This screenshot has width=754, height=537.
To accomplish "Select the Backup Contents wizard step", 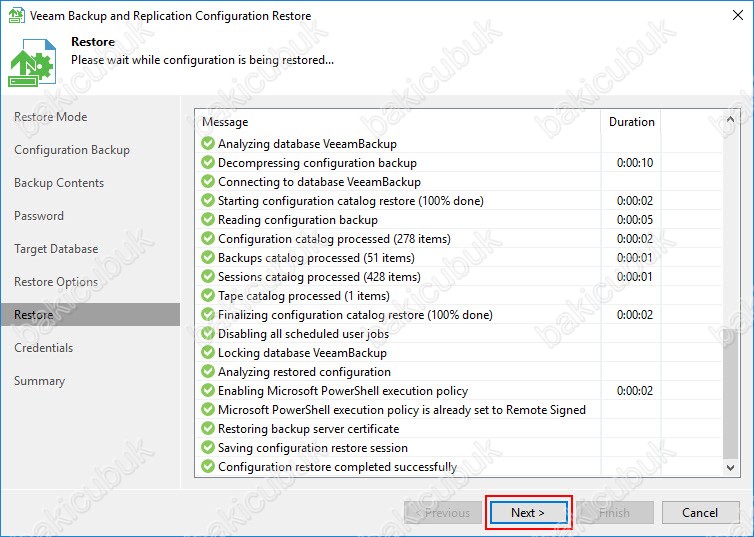I will click(x=59, y=183).
